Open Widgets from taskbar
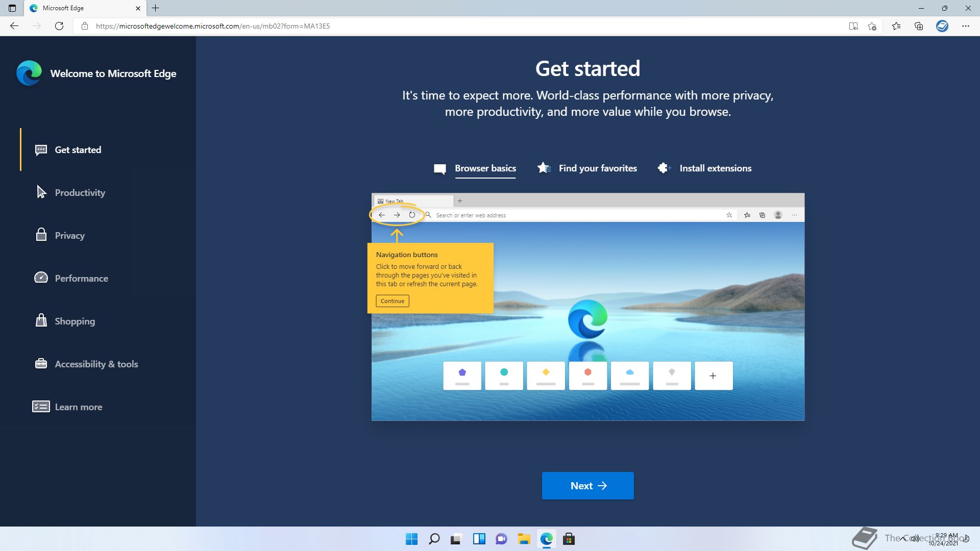The height and width of the screenshot is (551, 980). coord(479,539)
